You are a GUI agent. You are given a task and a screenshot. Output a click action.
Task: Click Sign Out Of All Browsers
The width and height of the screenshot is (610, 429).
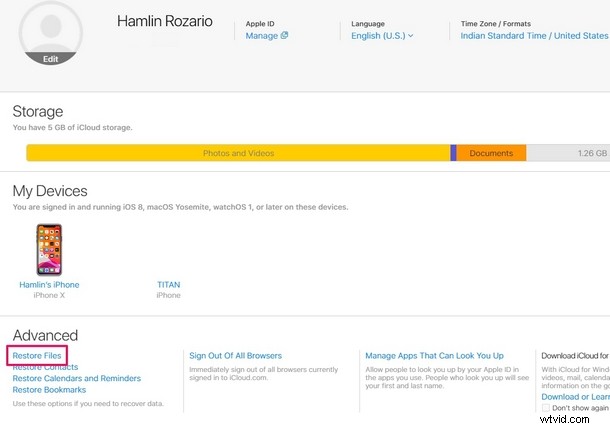[235, 356]
